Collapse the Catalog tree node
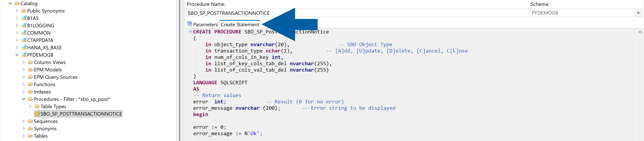The image size is (644, 141). pyautogui.click(x=10, y=4)
